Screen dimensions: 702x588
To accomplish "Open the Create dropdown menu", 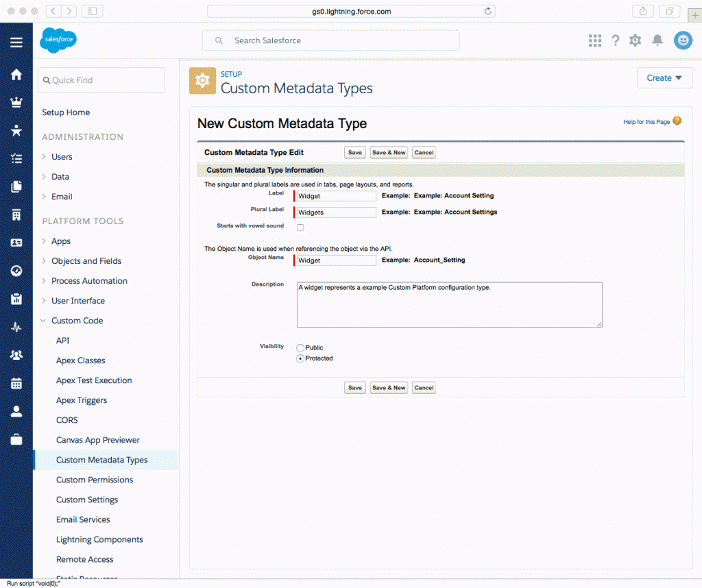I will 664,78.
